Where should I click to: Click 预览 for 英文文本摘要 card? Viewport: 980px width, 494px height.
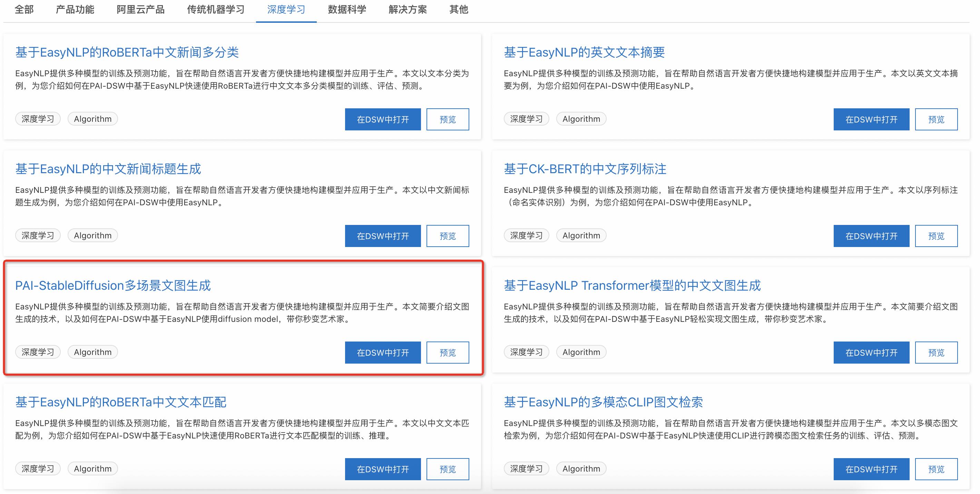(x=936, y=119)
